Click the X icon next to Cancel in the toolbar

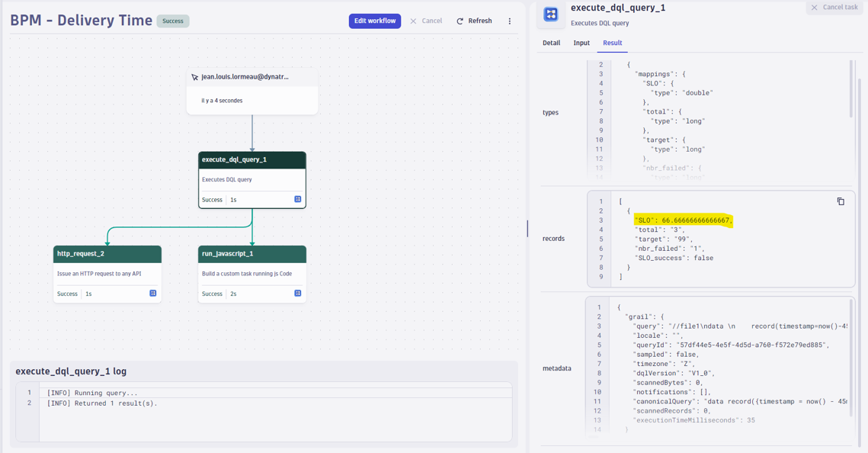(x=414, y=21)
